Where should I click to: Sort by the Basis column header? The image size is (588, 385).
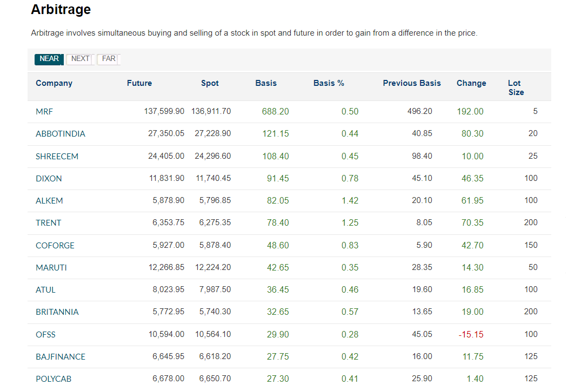click(266, 83)
